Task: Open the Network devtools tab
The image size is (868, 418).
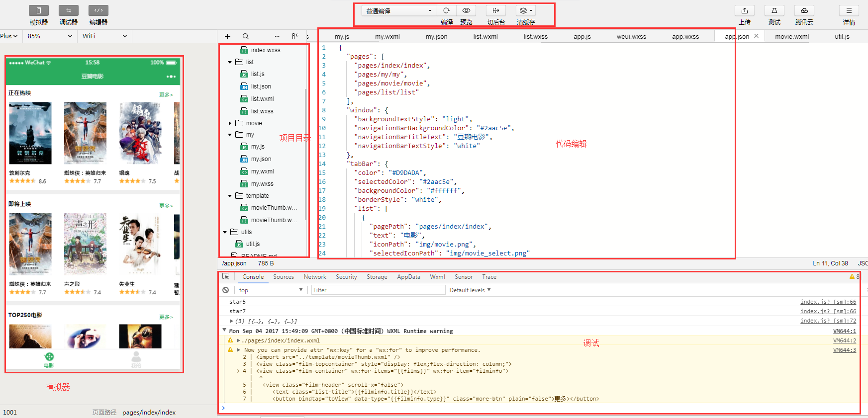Action: (x=315, y=277)
